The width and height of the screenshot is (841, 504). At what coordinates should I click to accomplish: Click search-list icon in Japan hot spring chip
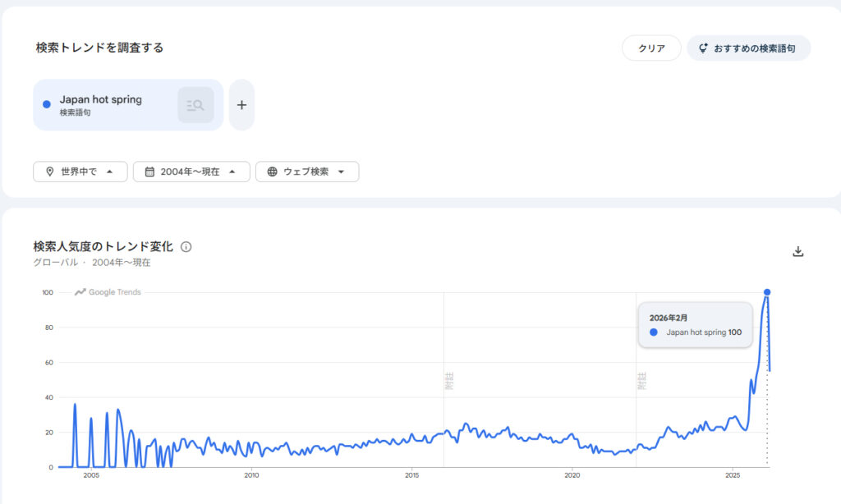click(x=195, y=105)
